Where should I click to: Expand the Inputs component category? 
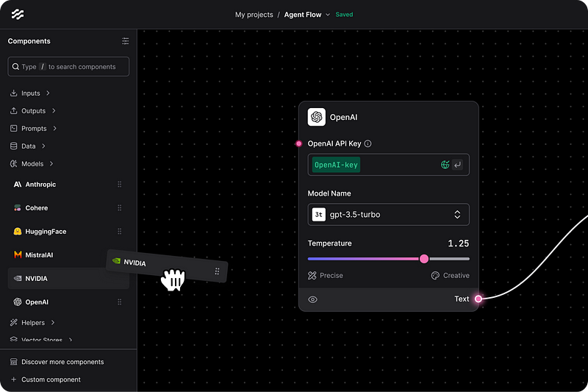point(31,93)
